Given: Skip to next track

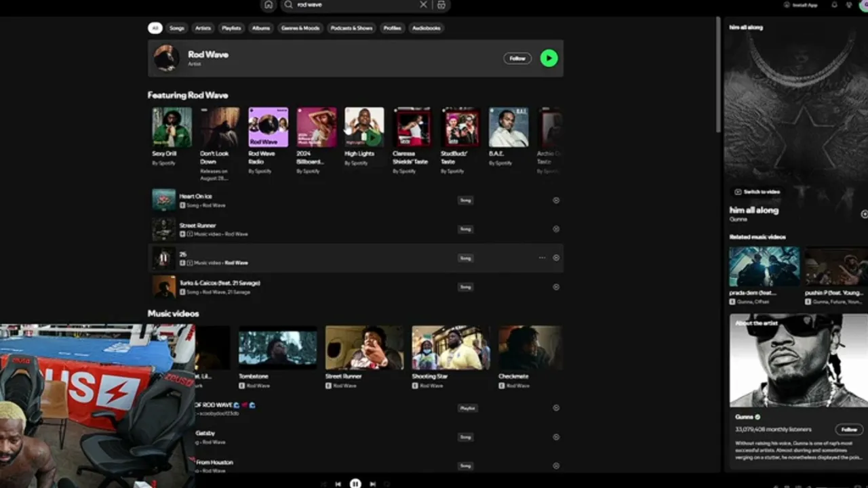Looking at the screenshot, I should [373, 484].
